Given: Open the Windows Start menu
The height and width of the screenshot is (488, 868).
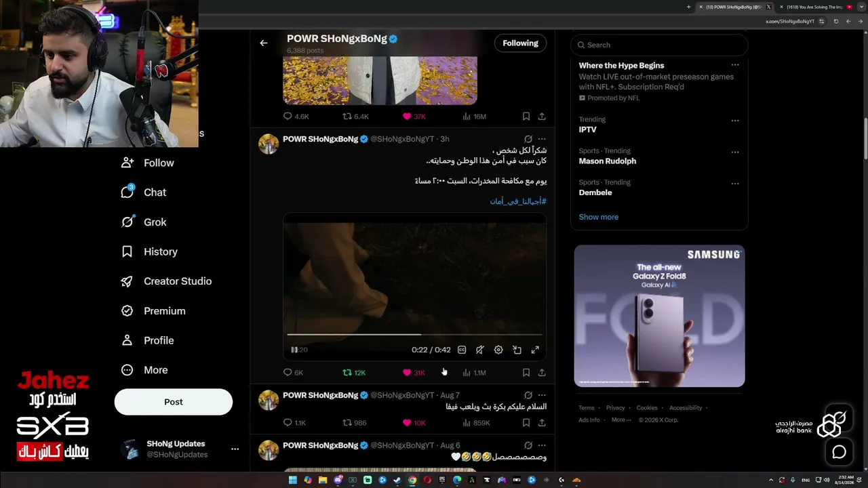Looking at the screenshot, I should coord(293,480).
